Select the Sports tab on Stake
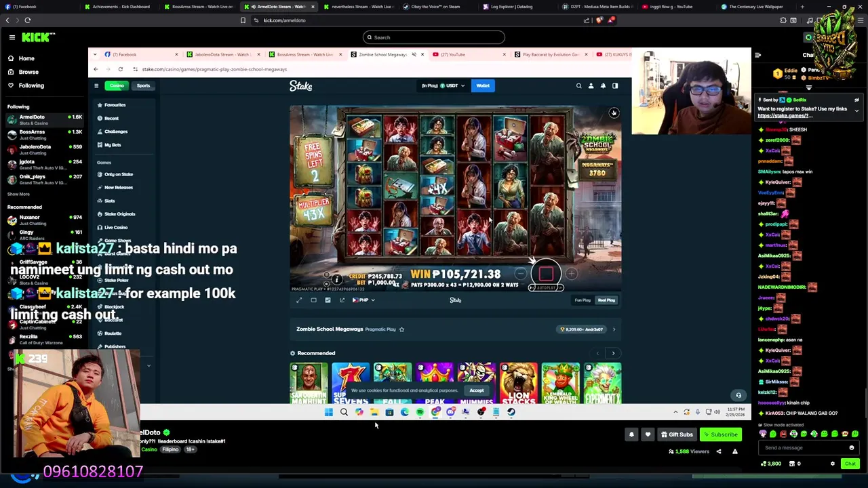This screenshot has width=868, height=488. 143,85
